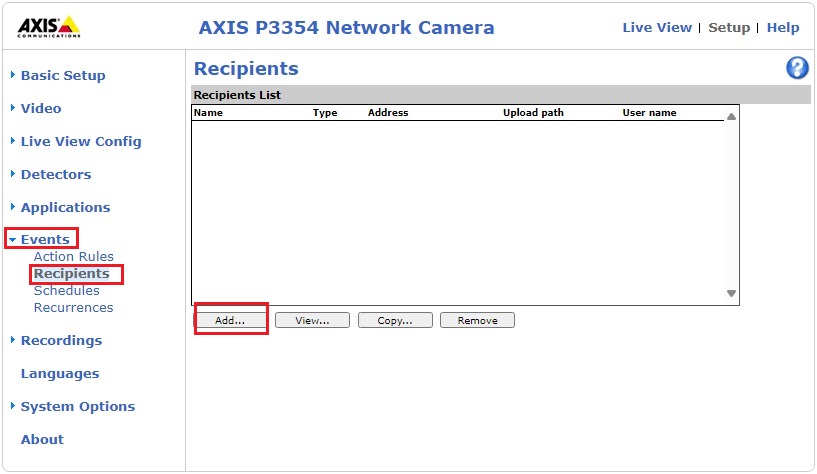Screen dimensions: 817x474
Task: Collapse the Events menu
Action: (45, 240)
